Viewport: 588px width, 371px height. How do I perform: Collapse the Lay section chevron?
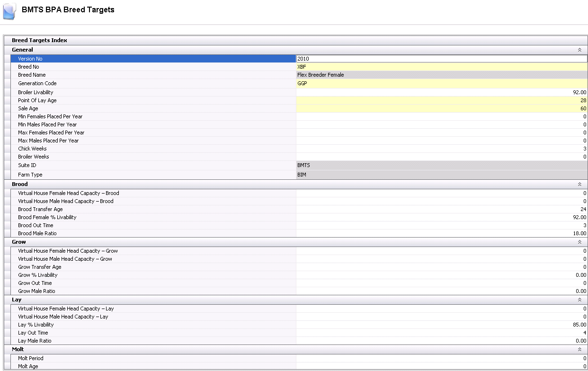(579, 300)
